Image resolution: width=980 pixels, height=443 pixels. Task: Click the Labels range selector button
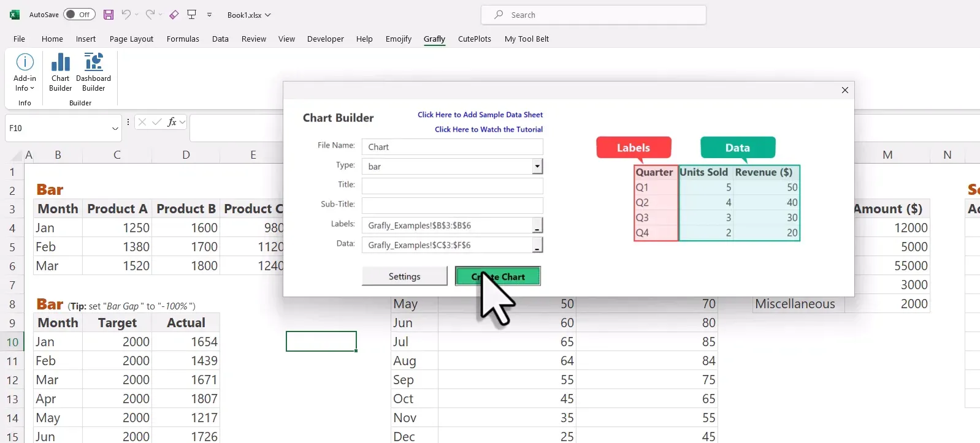(x=537, y=225)
